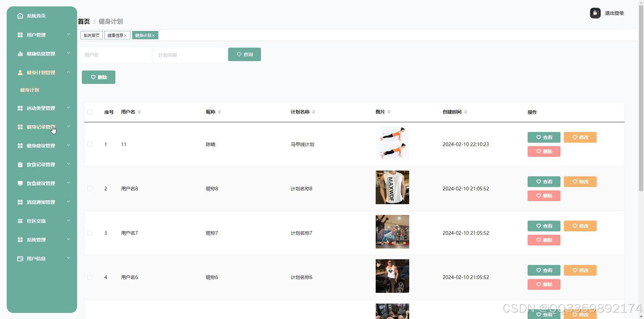
Task: Click the 查询 search button
Action: click(245, 54)
